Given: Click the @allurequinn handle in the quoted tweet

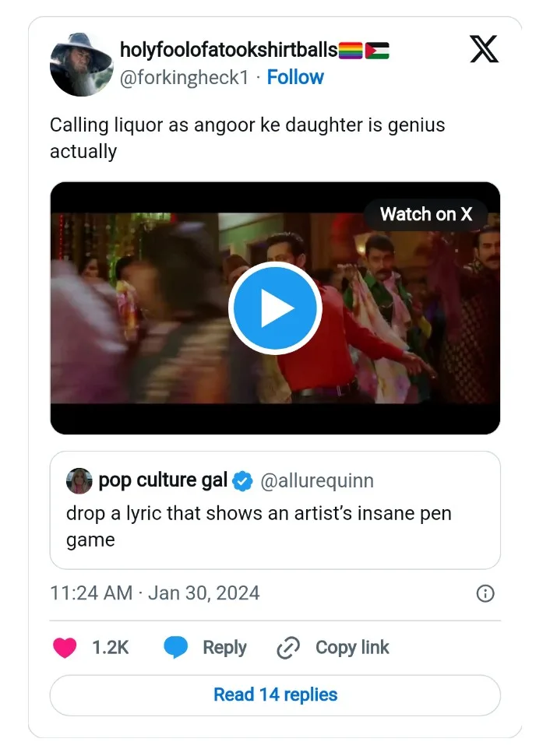Looking at the screenshot, I should 316,481.
